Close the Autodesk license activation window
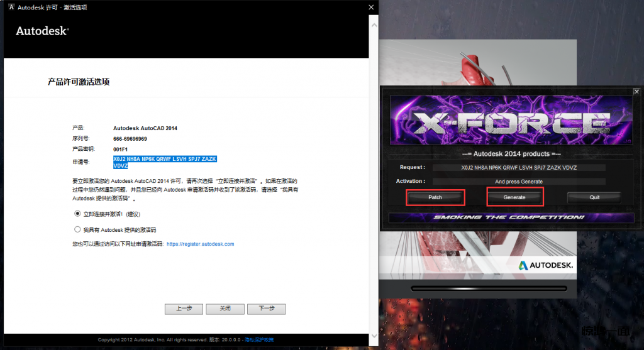This screenshot has width=644, height=350. 370,8
